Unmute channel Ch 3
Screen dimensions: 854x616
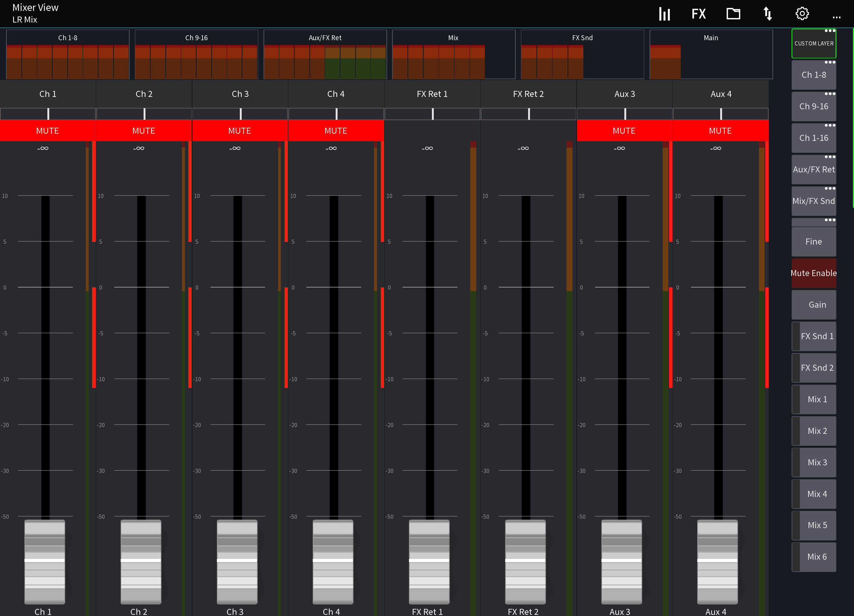pyautogui.click(x=240, y=131)
